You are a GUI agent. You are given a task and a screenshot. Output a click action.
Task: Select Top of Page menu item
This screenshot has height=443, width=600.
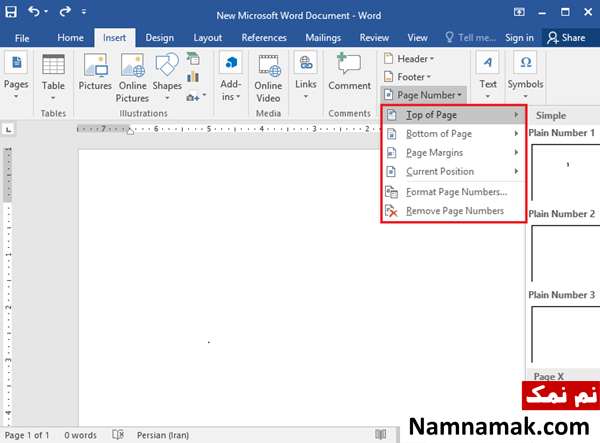click(453, 115)
